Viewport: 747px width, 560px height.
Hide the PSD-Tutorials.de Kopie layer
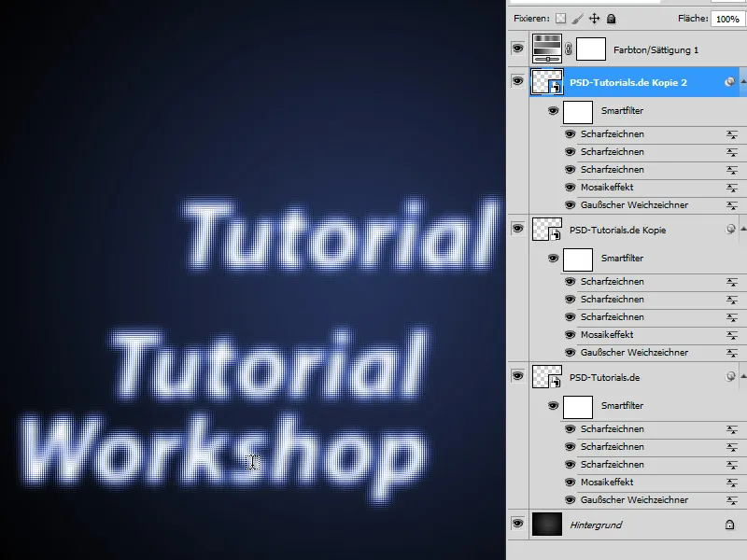(x=518, y=229)
